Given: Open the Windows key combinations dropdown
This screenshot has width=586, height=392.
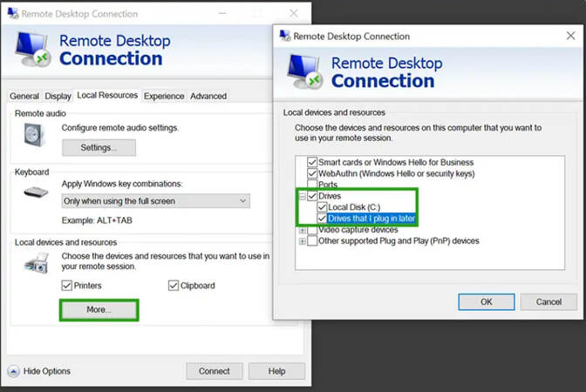Looking at the screenshot, I should coord(156,201).
